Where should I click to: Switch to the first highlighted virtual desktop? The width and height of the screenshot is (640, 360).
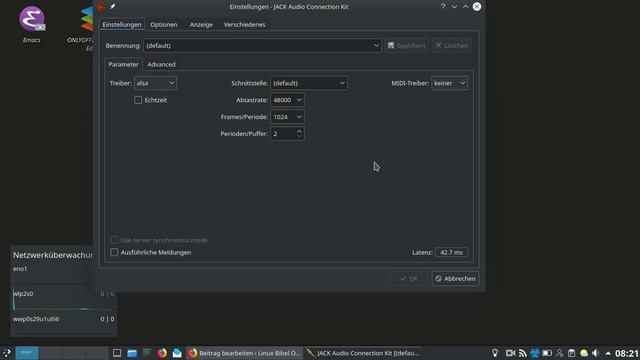pos(27,353)
